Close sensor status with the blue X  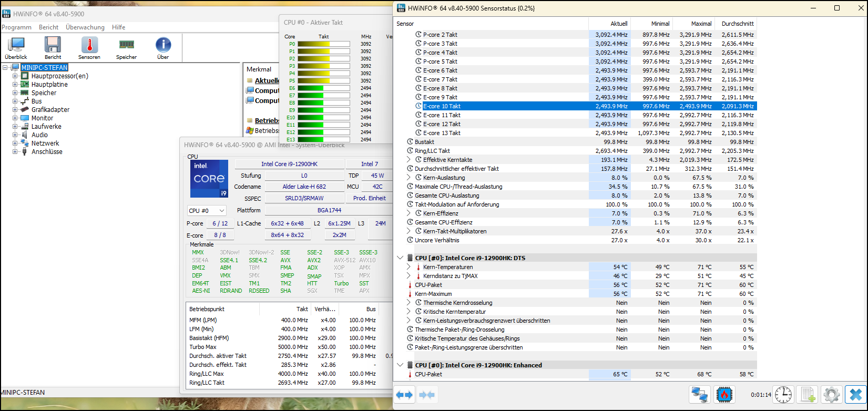pos(855,394)
